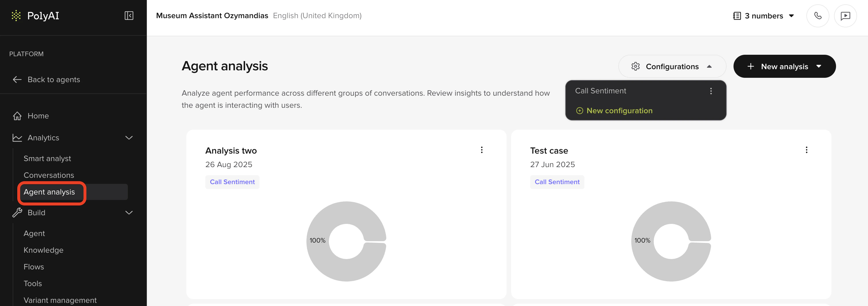The width and height of the screenshot is (868, 306).
Task: Select New configuration in the menu
Action: click(x=619, y=111)
